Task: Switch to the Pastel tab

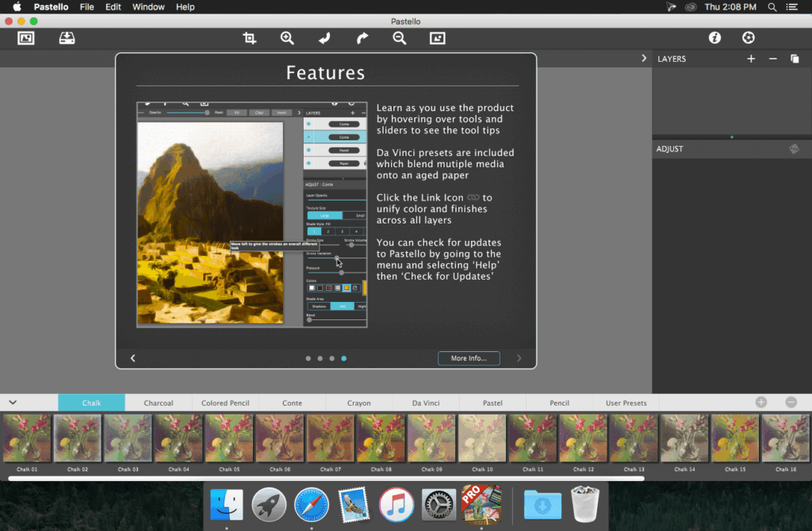Action: tap(492, 403)
